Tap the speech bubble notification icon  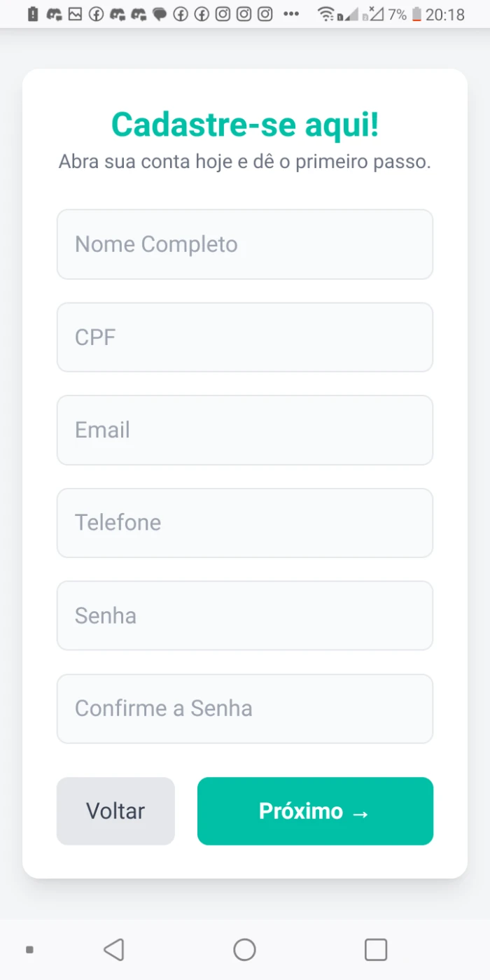[x=160, y=14]
